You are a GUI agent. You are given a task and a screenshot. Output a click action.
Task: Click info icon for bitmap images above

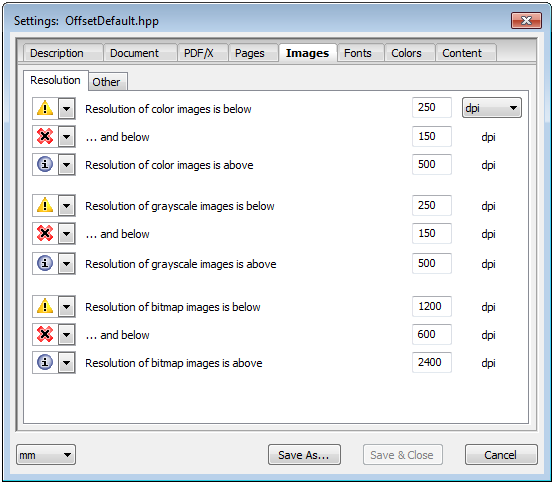click(45, 362)
